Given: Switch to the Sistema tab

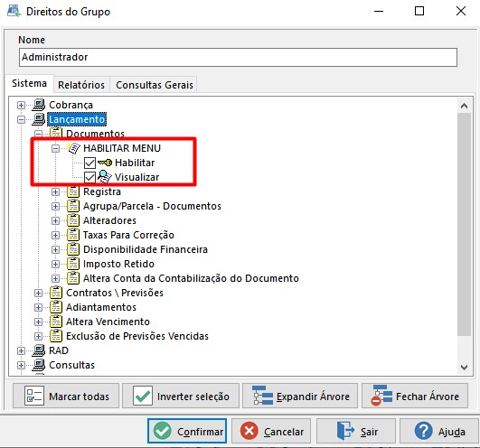Looking at the screenshot, I should [x=30, y=83].
